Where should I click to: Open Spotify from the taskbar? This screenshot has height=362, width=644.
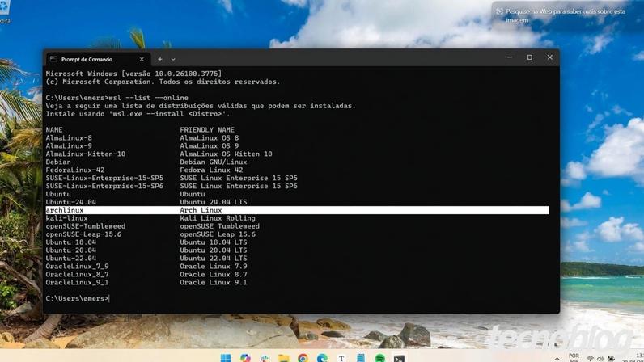[x=380, y=358]
